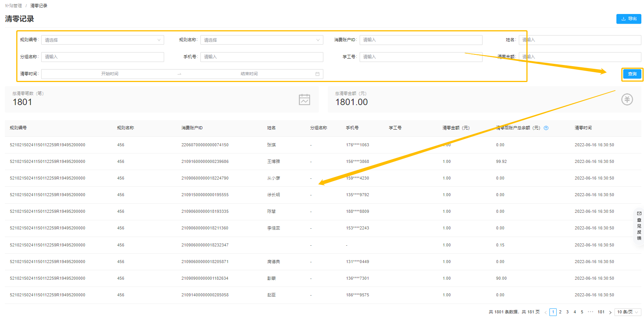This screenshot has width=644, height=319.
Task: Click balance value 99.92
Action: coord(501,162)
